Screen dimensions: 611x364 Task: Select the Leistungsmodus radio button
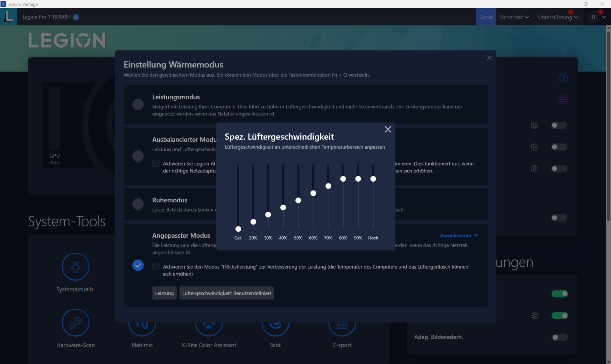[138, 105]
